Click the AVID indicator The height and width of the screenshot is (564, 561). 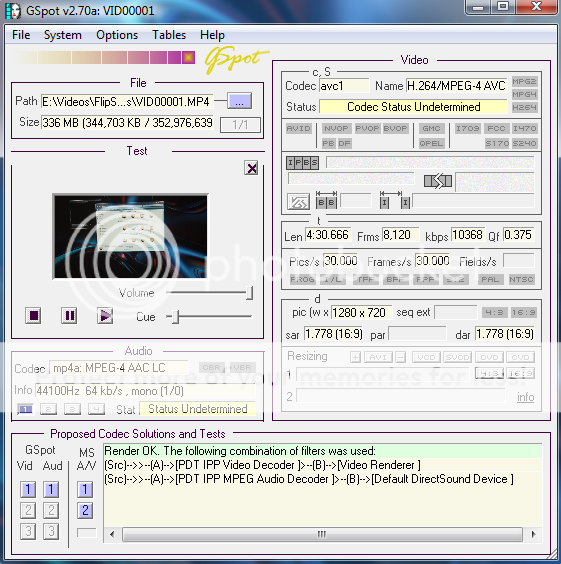[x=298, y=129]
